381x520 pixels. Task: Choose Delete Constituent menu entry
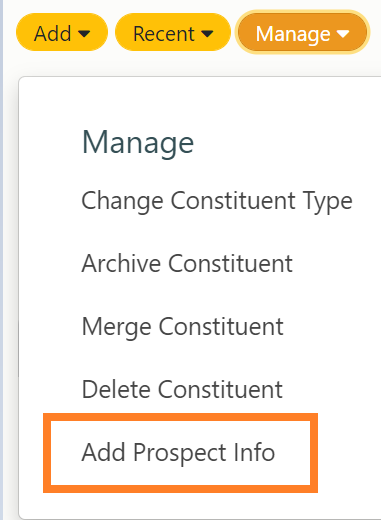(x=182, y=389)
